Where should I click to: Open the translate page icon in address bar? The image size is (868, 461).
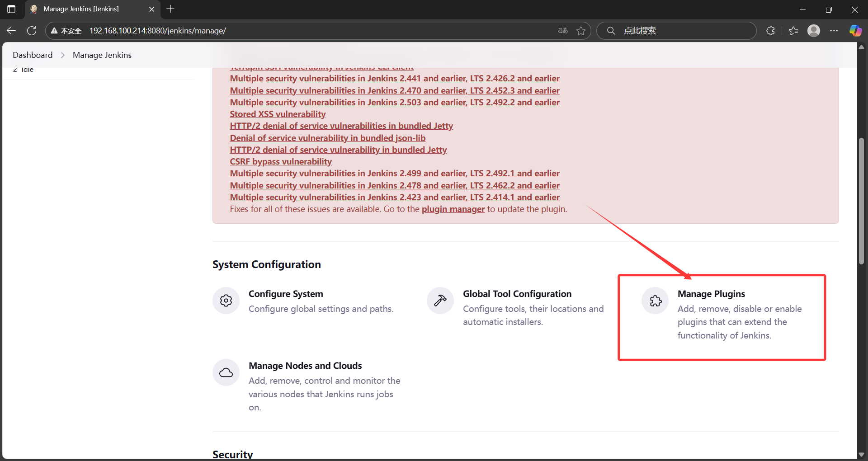point(563,31)
